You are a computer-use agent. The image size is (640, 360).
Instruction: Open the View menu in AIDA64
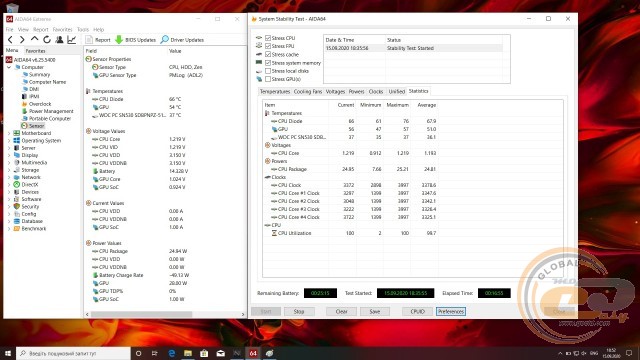tap(23, 29)
